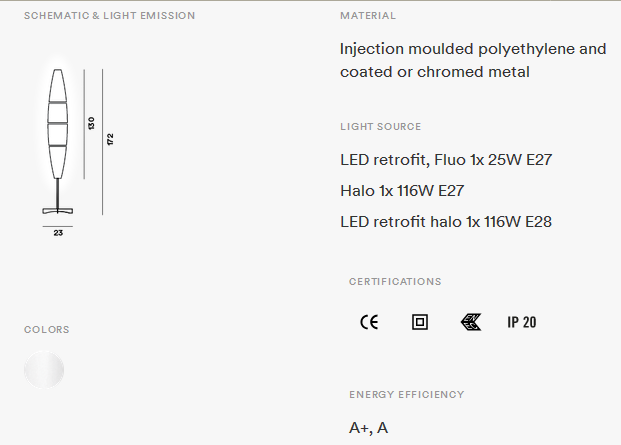Viewport: 621px width, 445px height.
Task: Select the white color swatch
Action: [44, 369]
